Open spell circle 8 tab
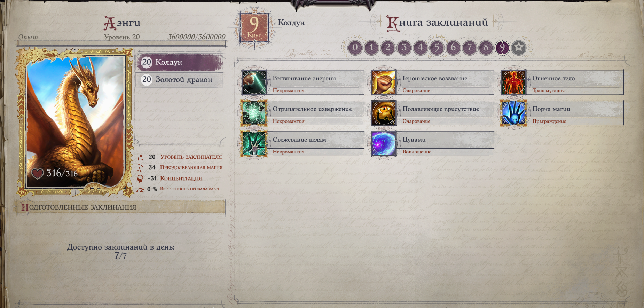The image size is (644, 308). point(486,47)
